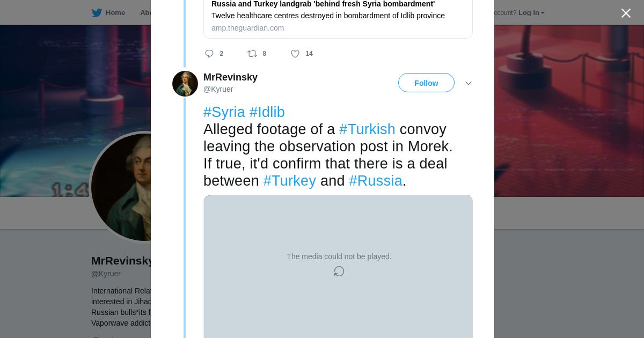The height and width of the screenshot is (338, 644).
Task: Like the tweet with heart icon
Action: tap(295, 54)
